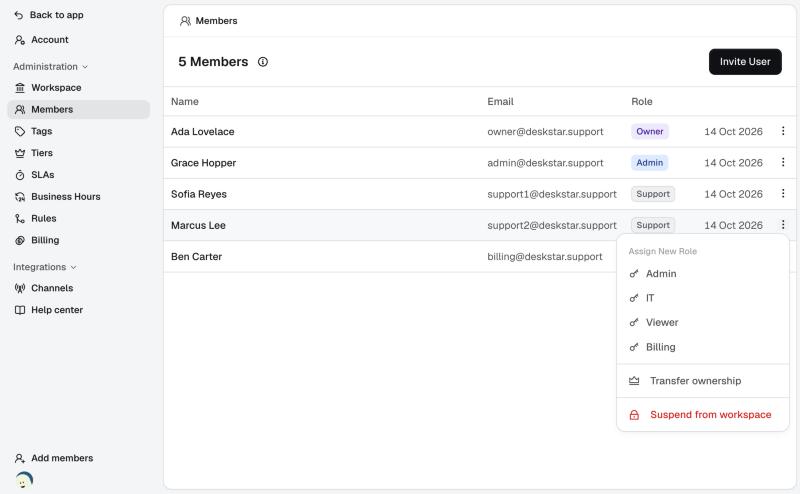Go to Back to app link
Screen dimensions: 800x494
tap(49, 15)
